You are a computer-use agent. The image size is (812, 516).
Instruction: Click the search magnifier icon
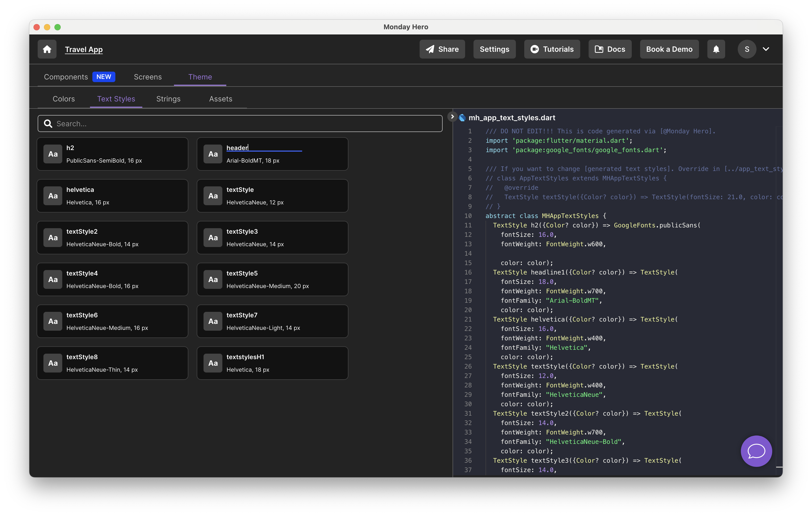pos(48,124)
